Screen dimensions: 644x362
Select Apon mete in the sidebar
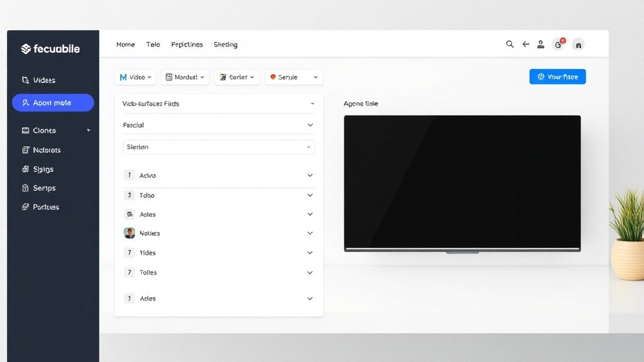coord(53,102)
